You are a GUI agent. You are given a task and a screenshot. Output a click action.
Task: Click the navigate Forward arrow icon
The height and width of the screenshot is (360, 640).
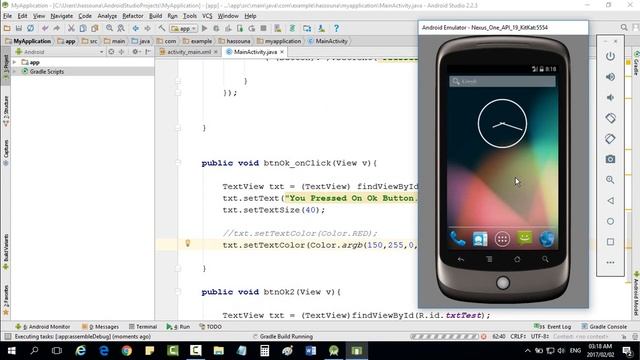pos(147,28)
